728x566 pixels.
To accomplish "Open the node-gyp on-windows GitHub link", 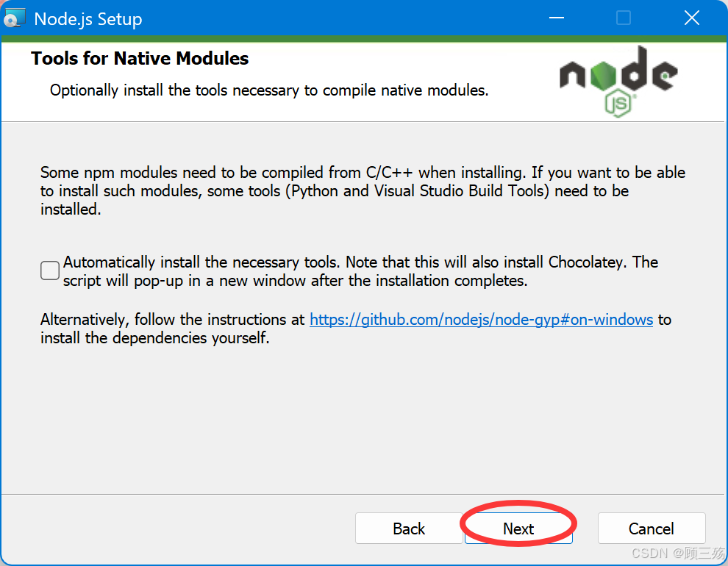I will tap(481, 320).
